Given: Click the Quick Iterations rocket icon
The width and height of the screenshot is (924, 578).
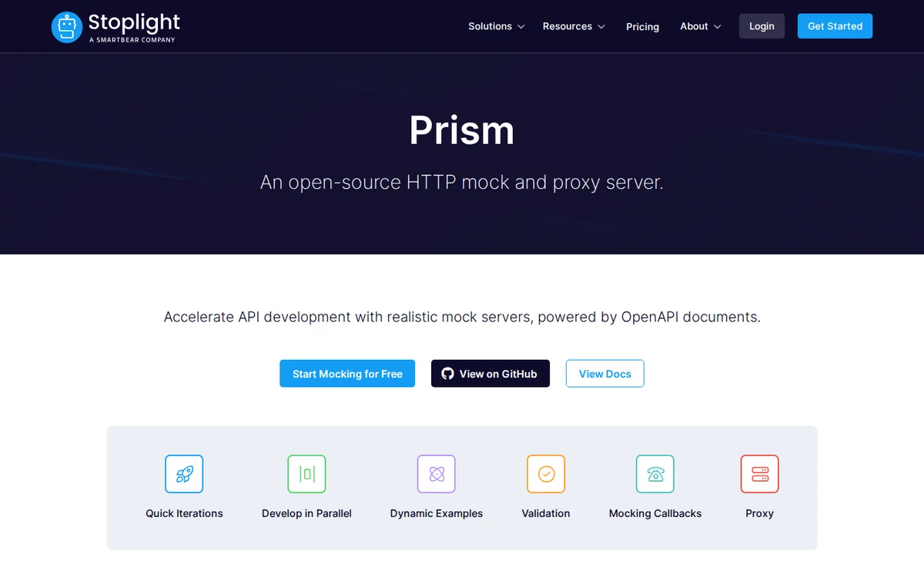Looking at the screenshot, I should coord(184,474).
